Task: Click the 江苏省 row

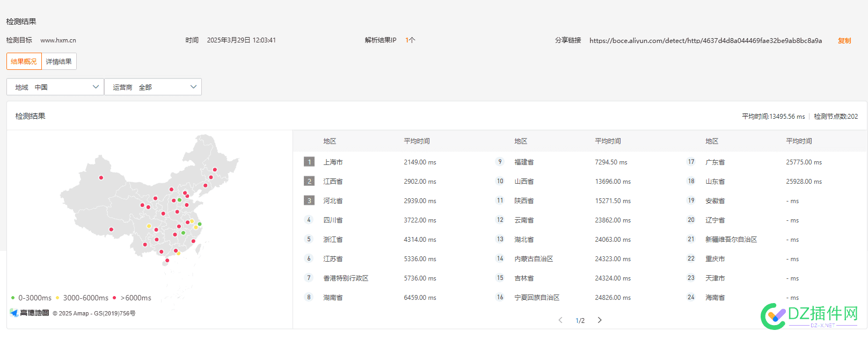Action: (389, 258)
